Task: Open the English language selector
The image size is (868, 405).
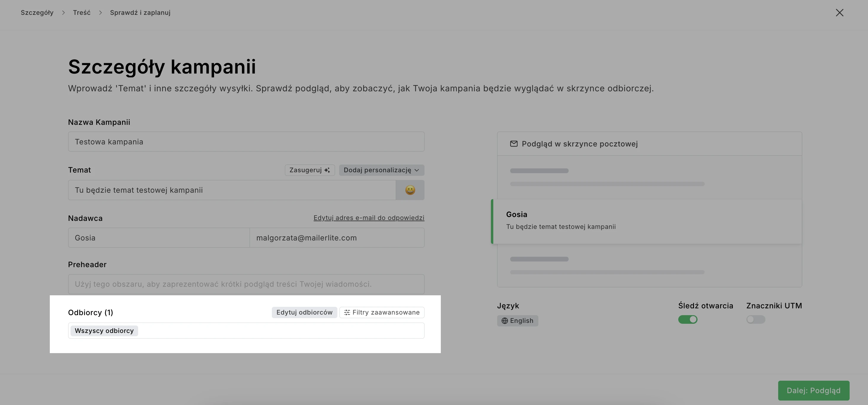Action: 518,321
